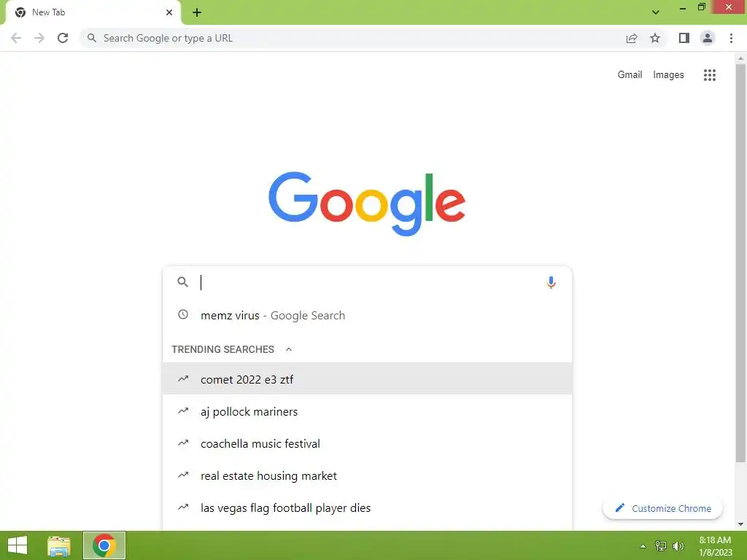Open the Gmail link
This screenshot has width=747, height=560.
630,75
